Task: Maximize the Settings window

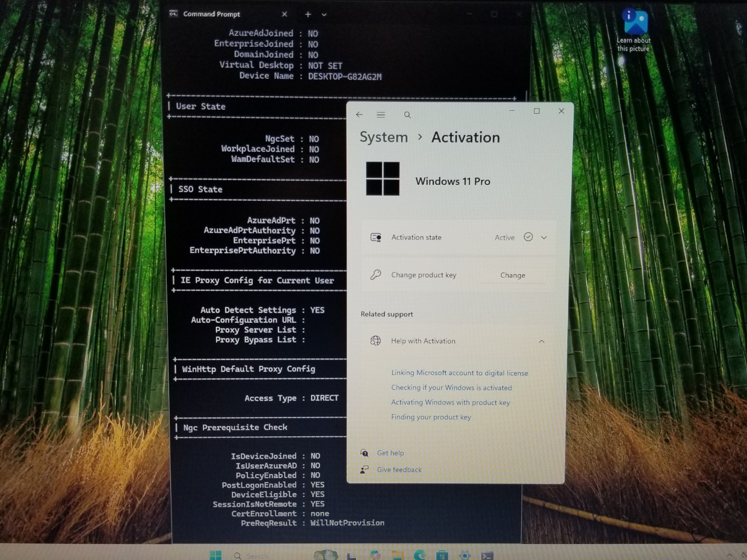Action: point(536,111)
